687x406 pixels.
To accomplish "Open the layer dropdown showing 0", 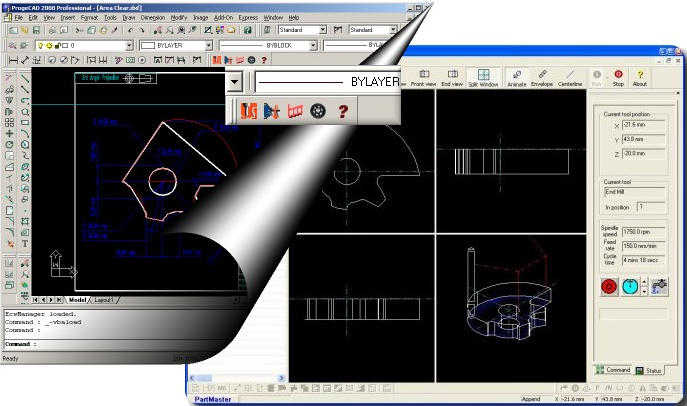I will (129, 45).
